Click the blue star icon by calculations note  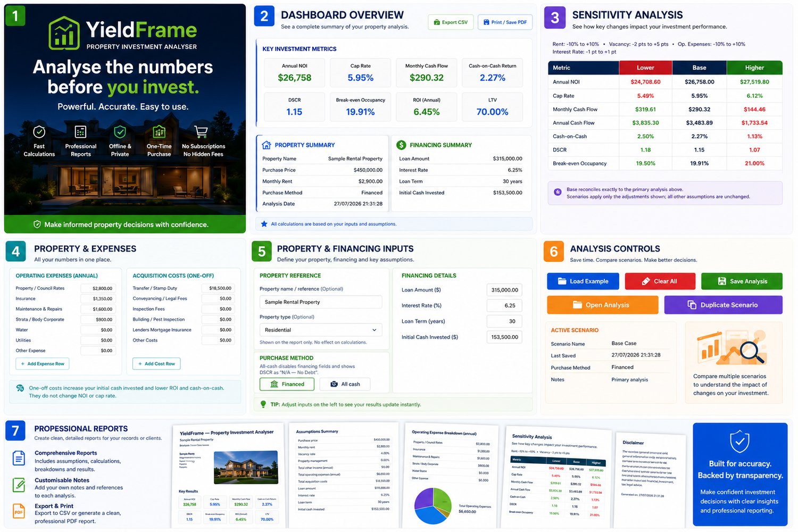pos(264,224)
